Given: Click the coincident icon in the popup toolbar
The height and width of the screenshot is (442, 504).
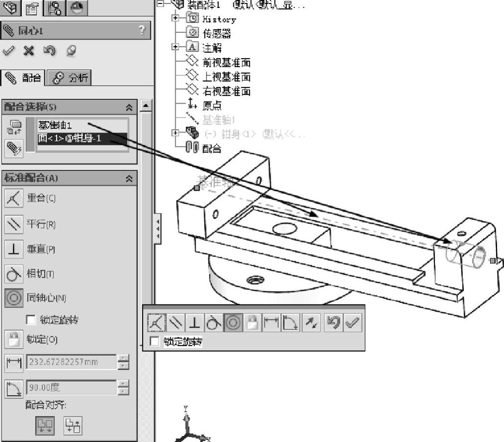Looking at the screenshot, I should click(x=156, y=322).
